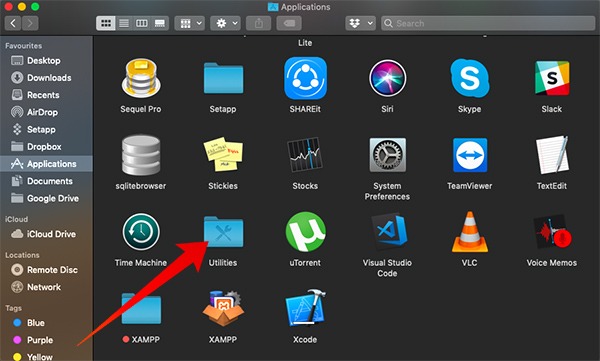This screenshot has height=361, width=600.
Task: Switch to column view in toolbar
Action: [142, 23]
